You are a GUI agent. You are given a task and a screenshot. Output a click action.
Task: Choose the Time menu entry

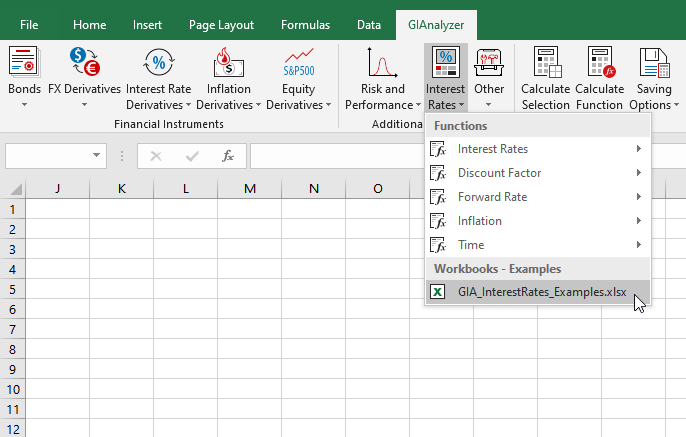point(538,245)
